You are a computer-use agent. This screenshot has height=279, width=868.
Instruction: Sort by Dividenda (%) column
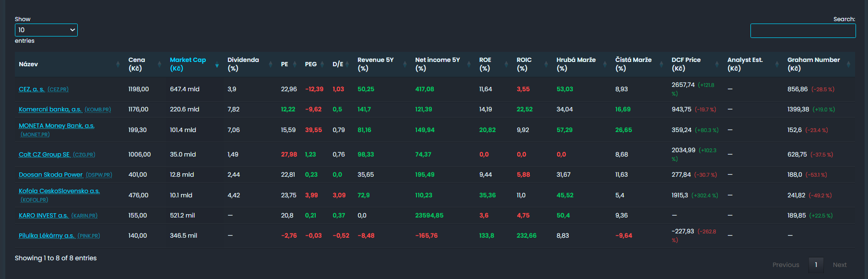click(x=250, y=64)
